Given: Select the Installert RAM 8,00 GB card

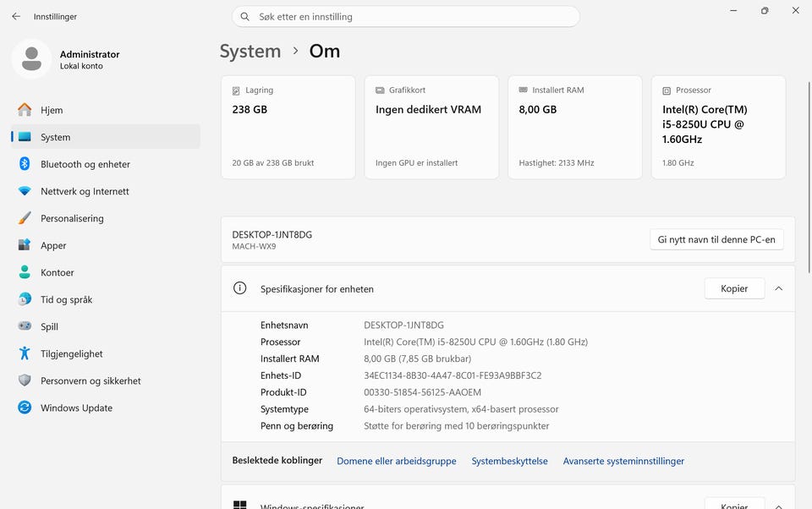Looking at the screenshot, I should [575, 128].
